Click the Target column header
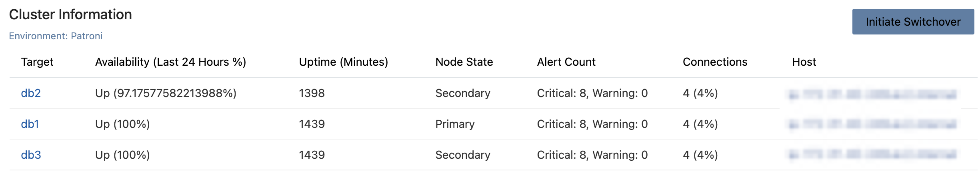980x178 pixels. 37,62
